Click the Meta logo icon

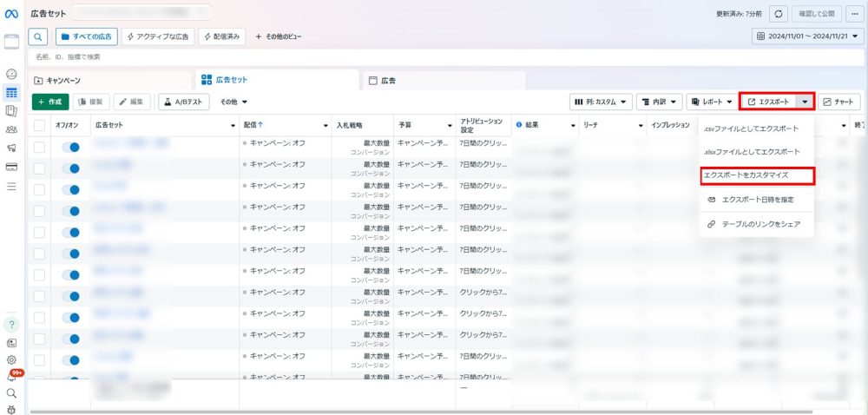click(11, 14)
